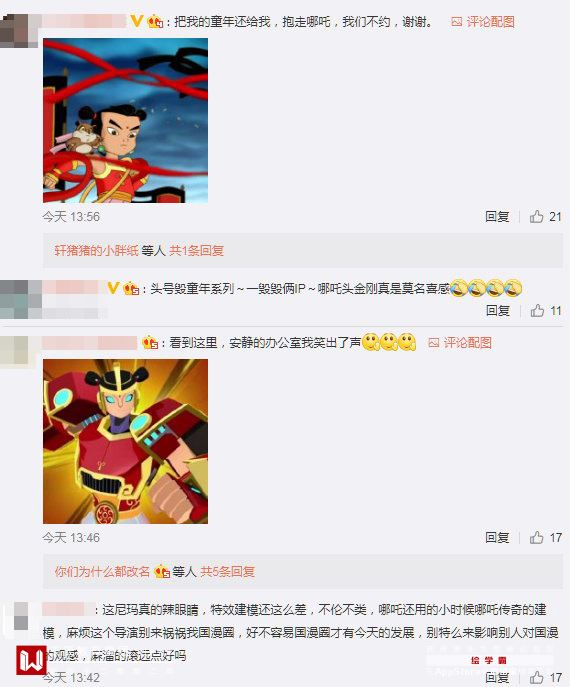Screen dimensions: 570x687
Task: Click the member badge on third commenter
Action: point(150,343)
